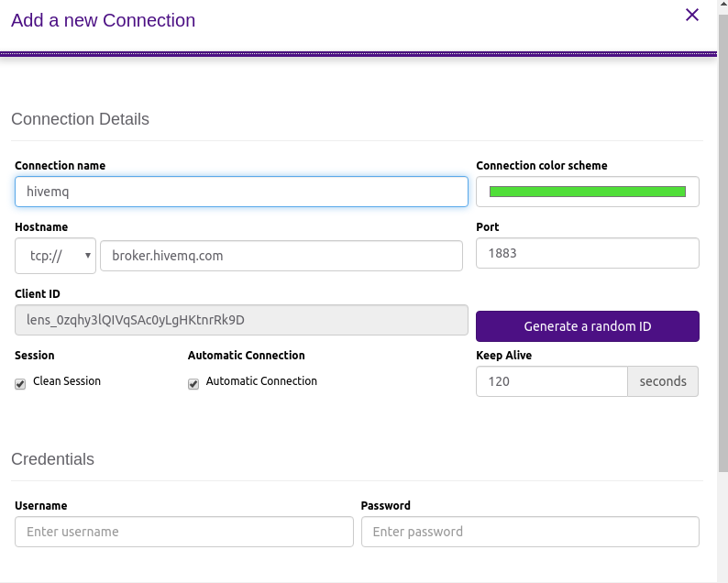Screen dimensions: 728x583
Task: Click the Clean Session label text
Action: pyautogui.click(x=67, y=381)
